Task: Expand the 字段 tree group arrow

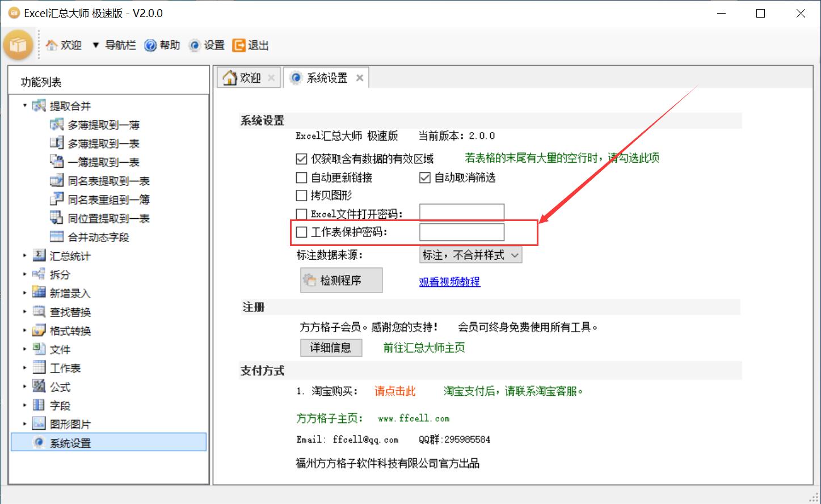Action: click(x=25, y=405)
